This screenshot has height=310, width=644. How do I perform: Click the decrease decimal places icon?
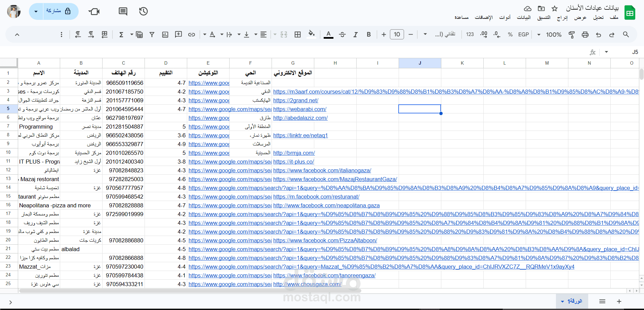497,34
